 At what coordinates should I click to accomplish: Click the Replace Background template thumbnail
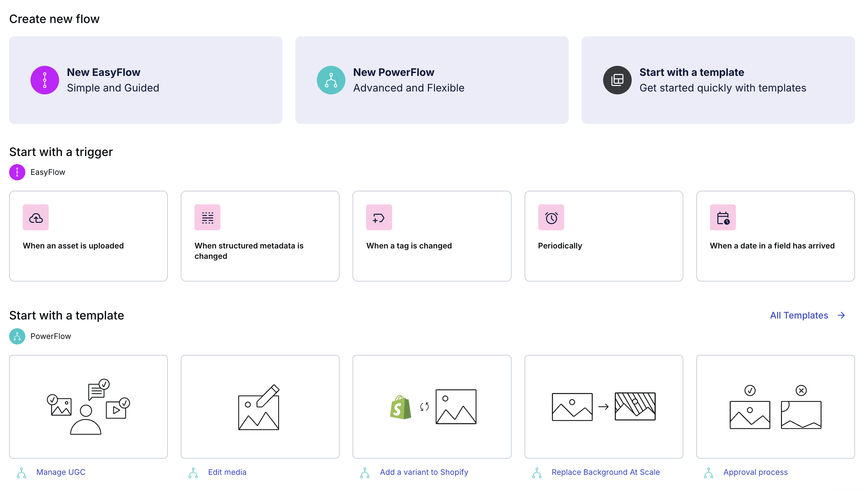click(603, 406)
